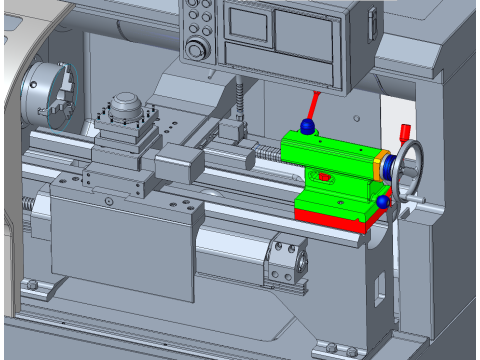Click the blue knob atop the tailstock
Viewport: 480px width, 360px height.
click(307, 127)
